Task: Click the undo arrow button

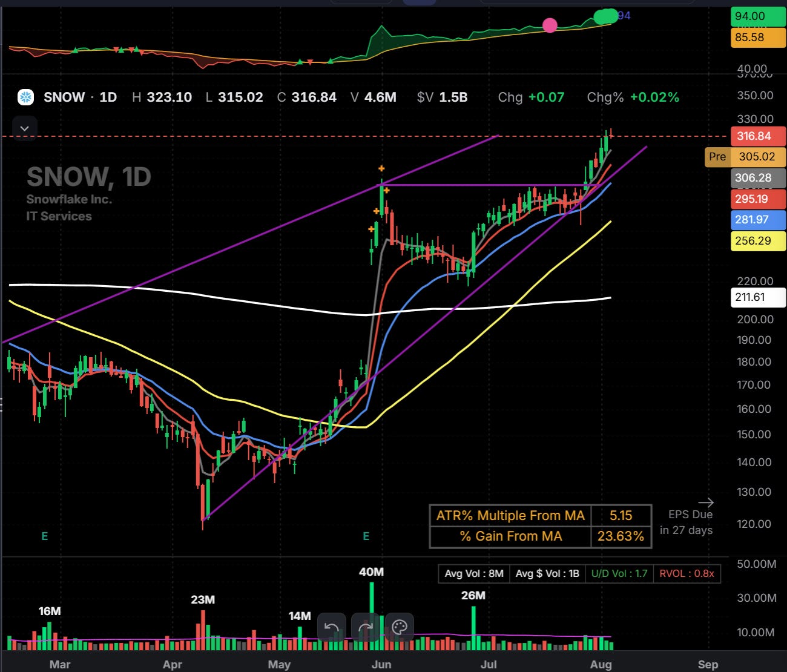Action: click(x=332, y=628)
